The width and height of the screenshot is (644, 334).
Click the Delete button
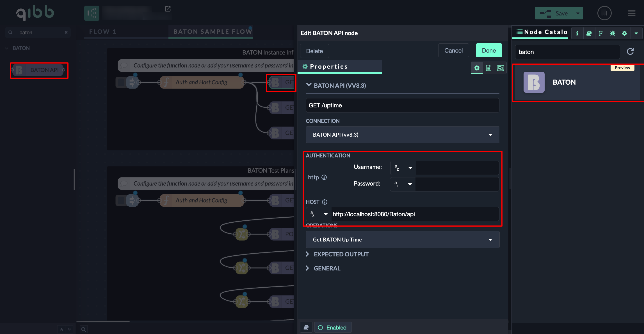pos(314,51)
